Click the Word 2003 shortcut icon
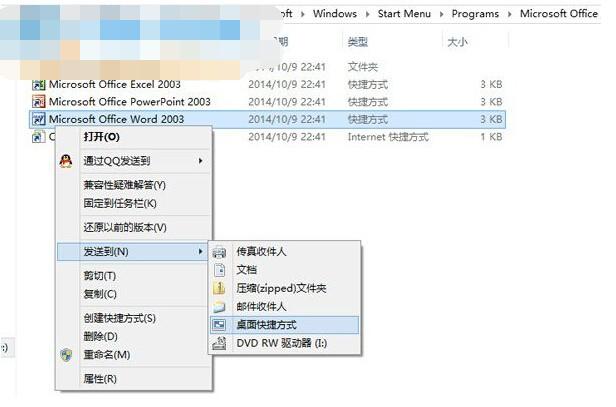This screenshot has height=407, width=616. click(x=38, y=119)
